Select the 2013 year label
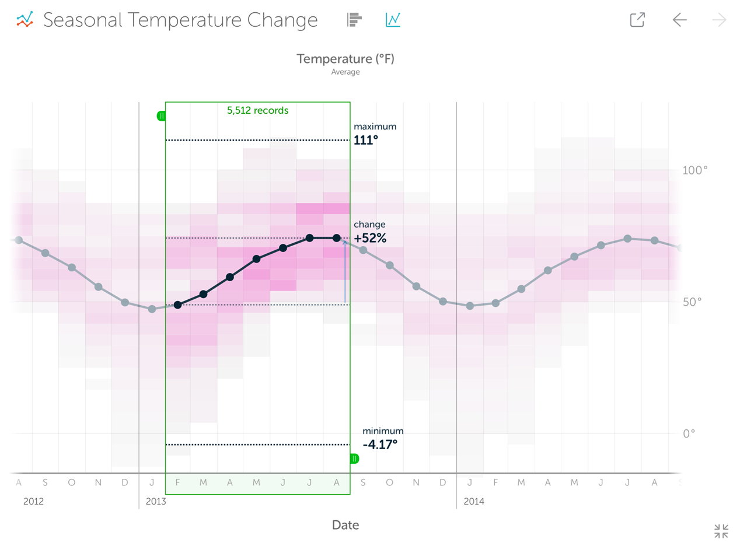Viewport: 747px width, 560px height. (x=156, y=501)
